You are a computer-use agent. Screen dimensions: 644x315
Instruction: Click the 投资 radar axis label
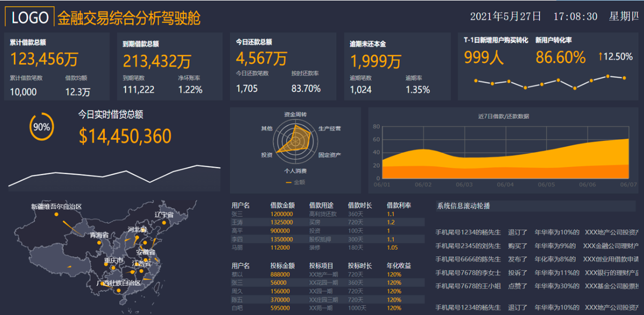[267, 155]
